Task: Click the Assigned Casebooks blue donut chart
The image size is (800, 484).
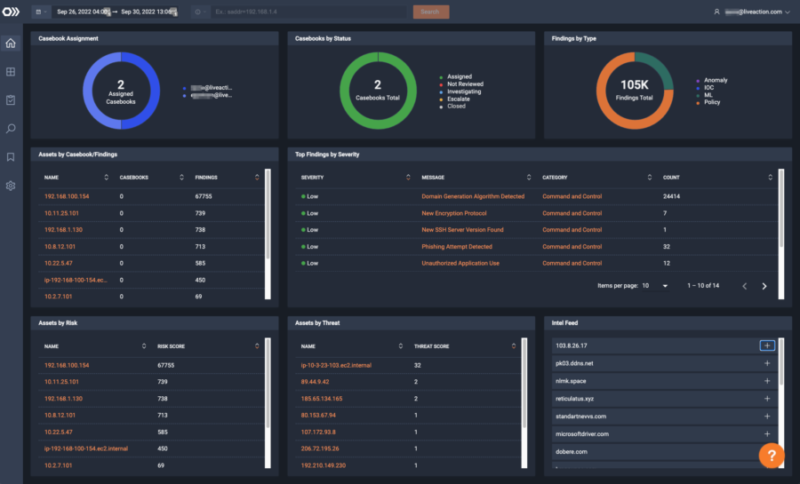Action: pyautogui.click(x=121, y=91)
